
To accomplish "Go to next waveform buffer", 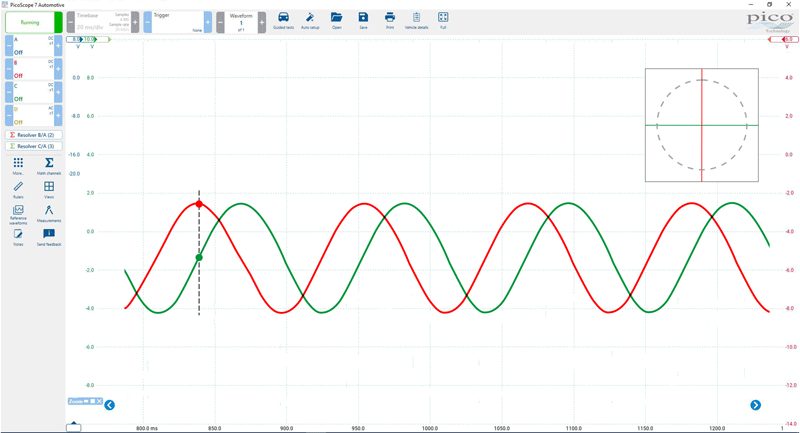I will pyautogui.click(x=262, y=22).
